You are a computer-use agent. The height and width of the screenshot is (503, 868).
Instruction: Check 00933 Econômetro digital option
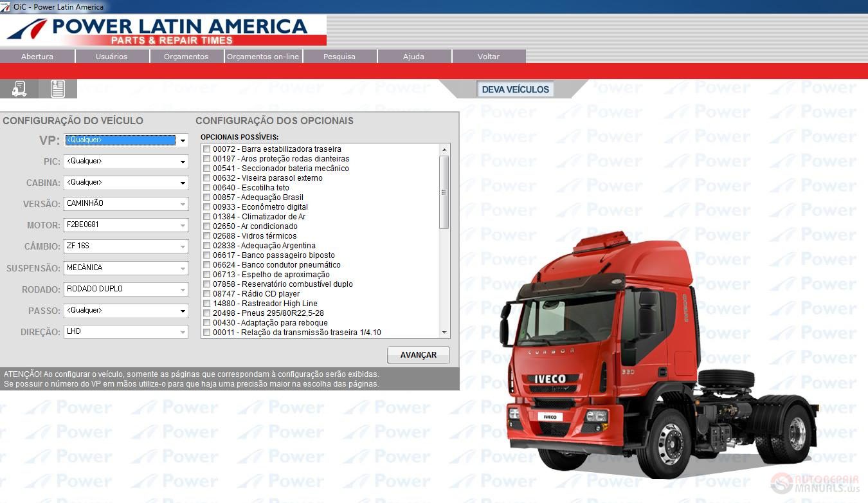click(x=207, y=207)
